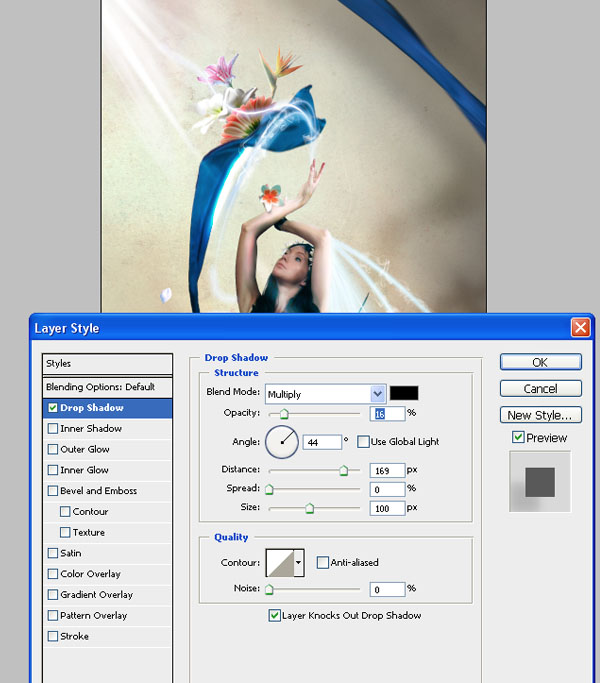Click the Size px field
600x683 pixels.
387,508
